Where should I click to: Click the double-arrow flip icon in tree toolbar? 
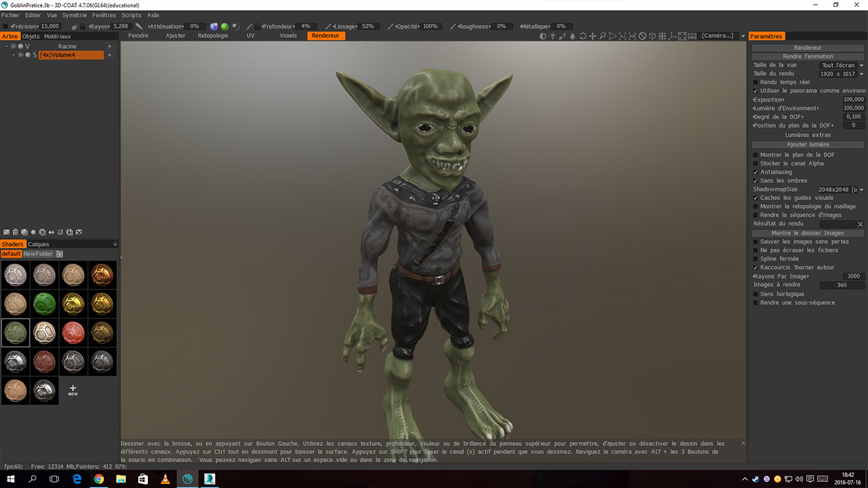click(51, 232)
